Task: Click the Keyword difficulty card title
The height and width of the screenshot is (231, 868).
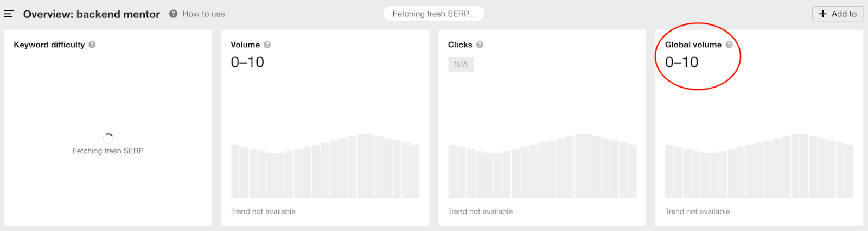Action: 49,45
